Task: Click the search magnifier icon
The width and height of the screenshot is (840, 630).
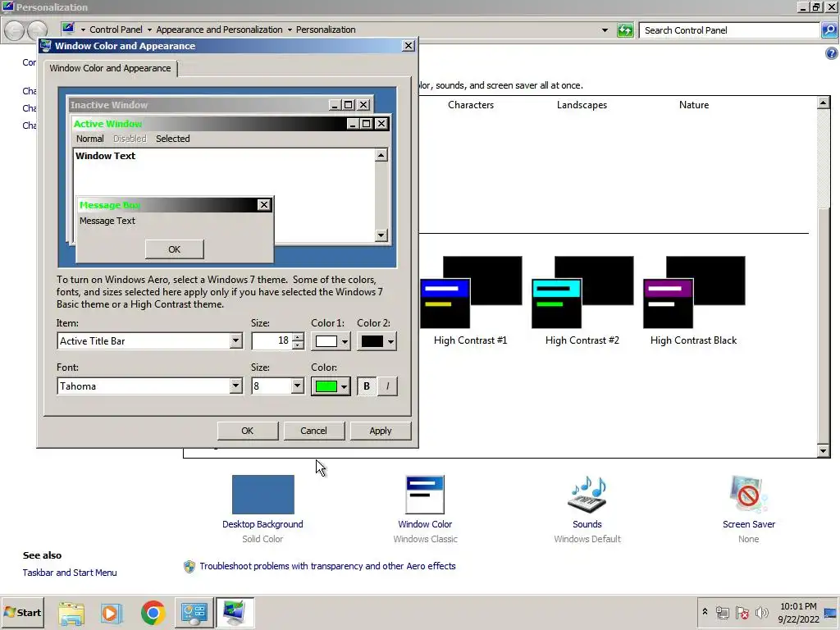Action: point(829,30)
